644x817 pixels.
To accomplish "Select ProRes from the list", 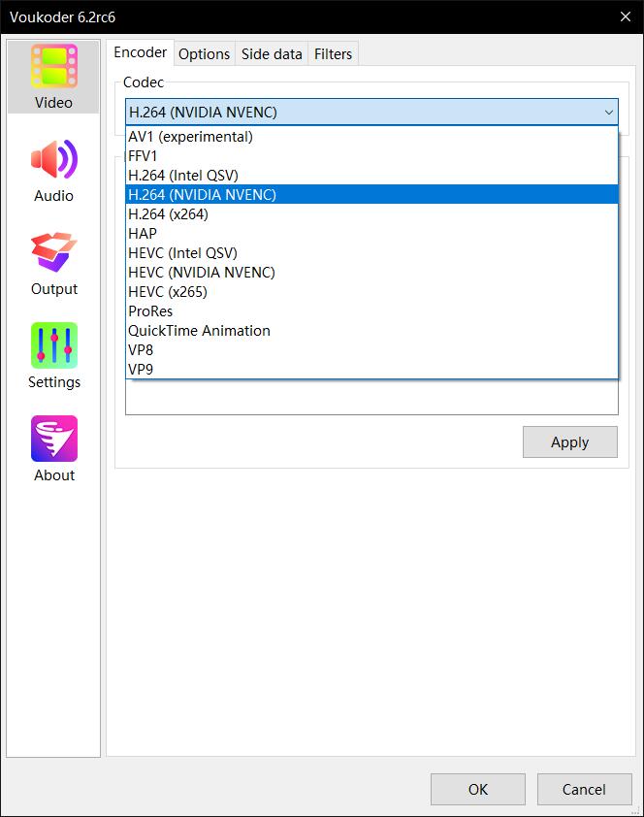I will point(150,311).
